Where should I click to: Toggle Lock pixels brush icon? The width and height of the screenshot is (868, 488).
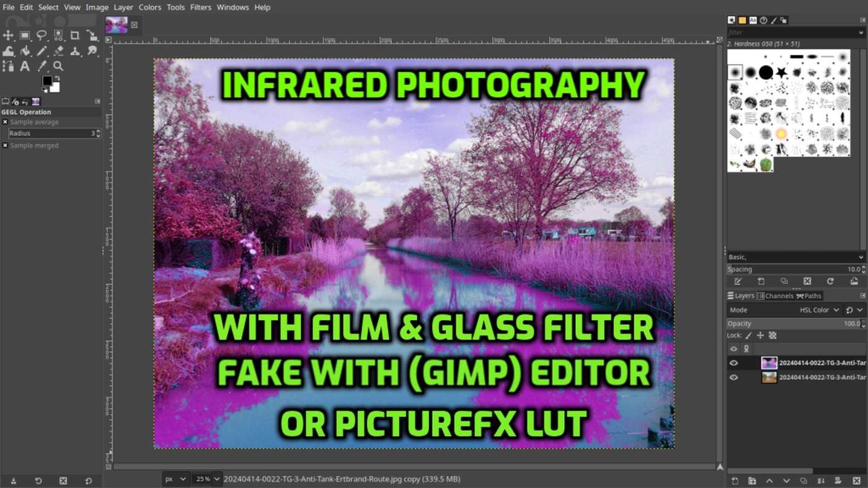(x=748, y=335)
